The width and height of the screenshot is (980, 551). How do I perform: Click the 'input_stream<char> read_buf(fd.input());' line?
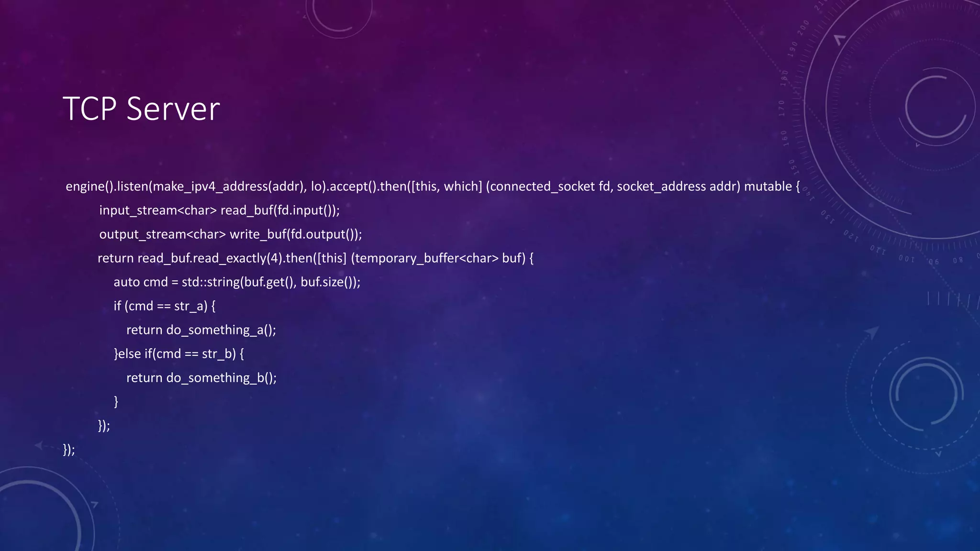click(x=219, y=210)
